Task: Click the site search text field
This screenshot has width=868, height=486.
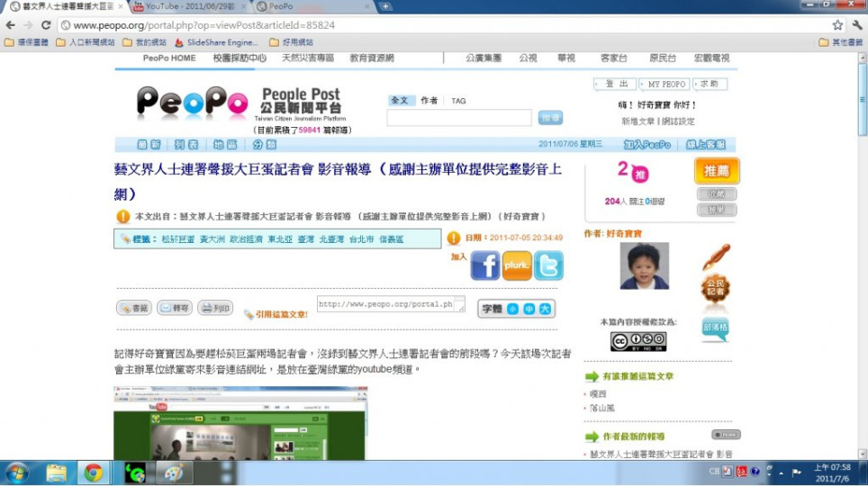Action: [459, 118]
